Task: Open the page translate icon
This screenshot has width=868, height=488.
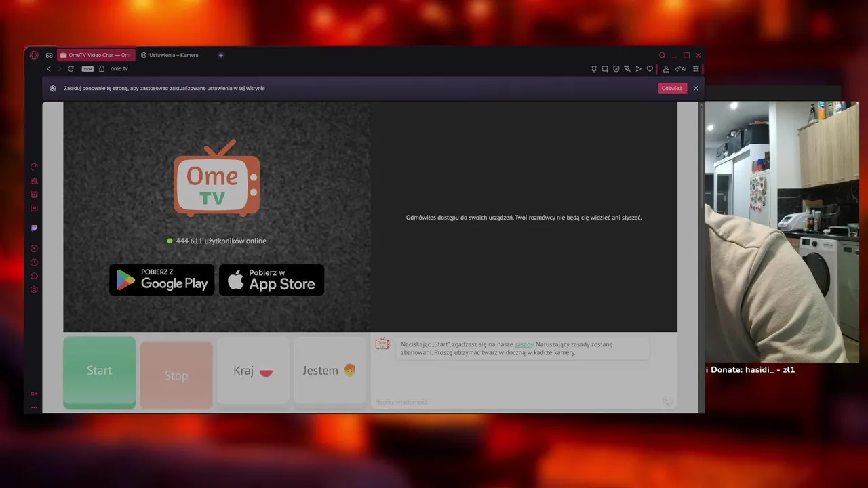Action: click(x=627, y=68)
